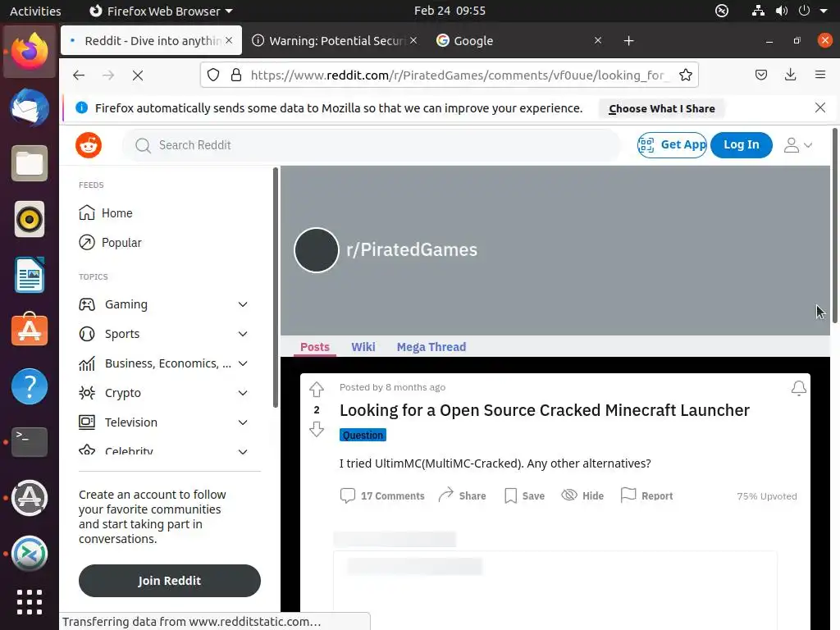This screenshot has height=630, width=840.
Task: Close the Google browser tab
Action: click(x=598, y=40)
